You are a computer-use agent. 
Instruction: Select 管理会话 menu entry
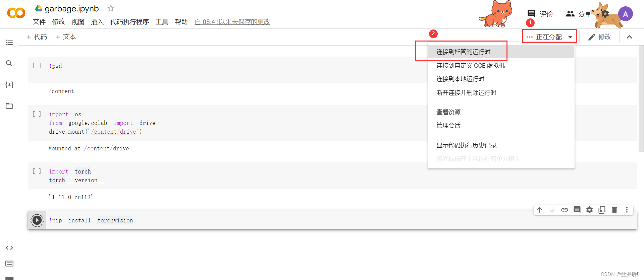501,126
